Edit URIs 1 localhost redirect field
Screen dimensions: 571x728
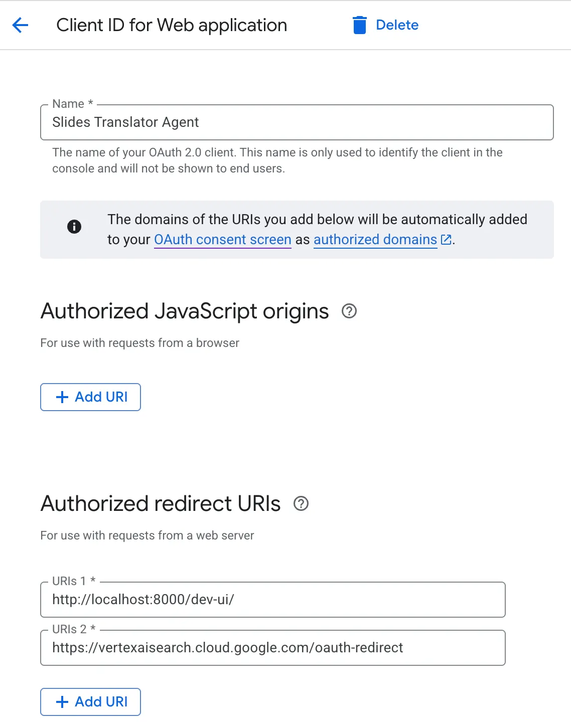[x=272, y=600]
